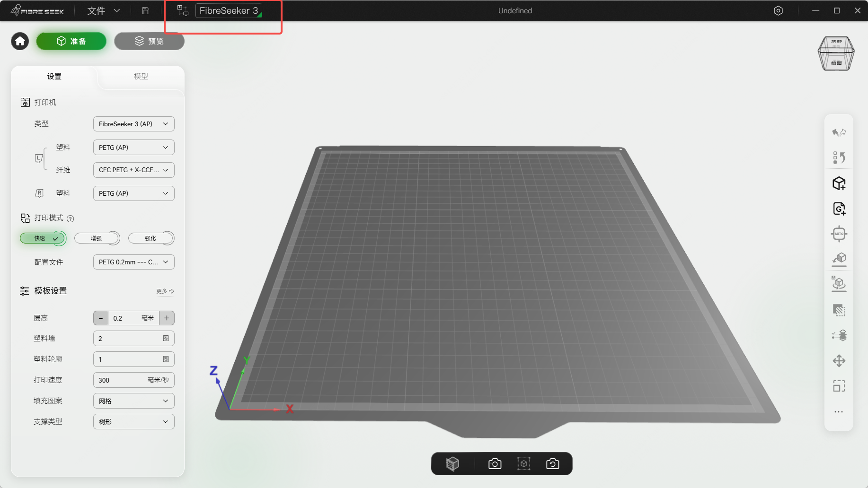Image resolution: width=868 pixels, height=488 pixels.
Task: Open the 纤维 CFC PETG dropdown
Action: (x=134, y=170)
